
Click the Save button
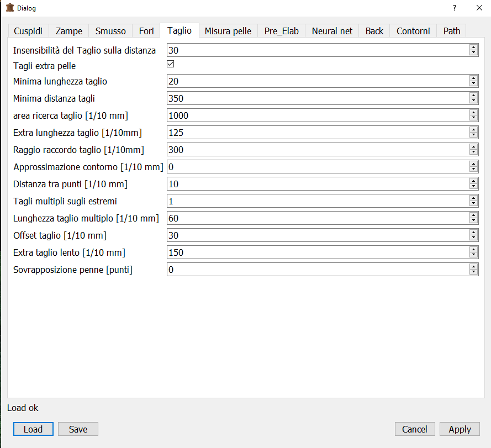(78, 429)
